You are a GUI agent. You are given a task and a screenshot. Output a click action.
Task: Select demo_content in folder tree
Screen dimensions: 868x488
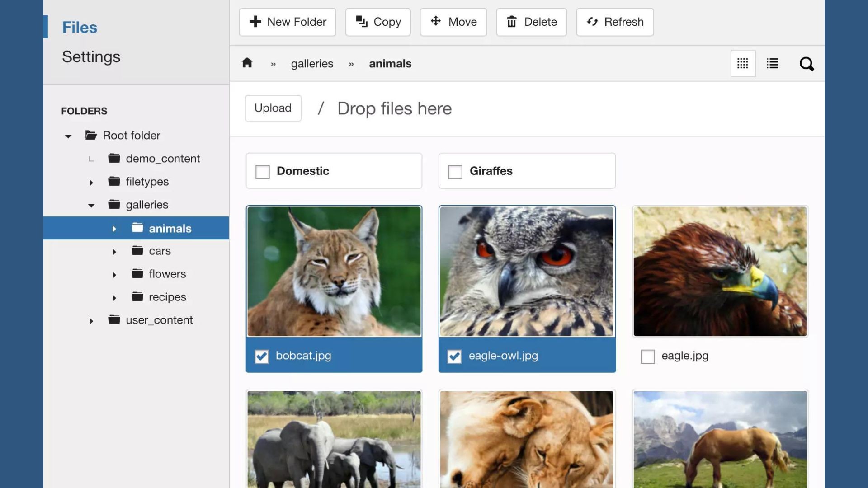[x=163, y=159]
